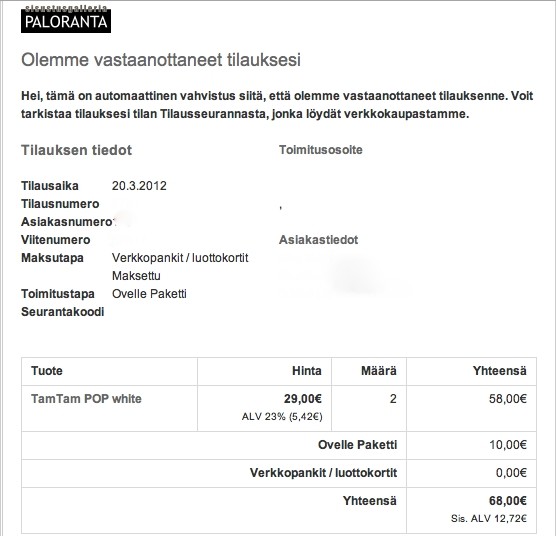
Task: Click the Viitenumero label
Action: 56,240
